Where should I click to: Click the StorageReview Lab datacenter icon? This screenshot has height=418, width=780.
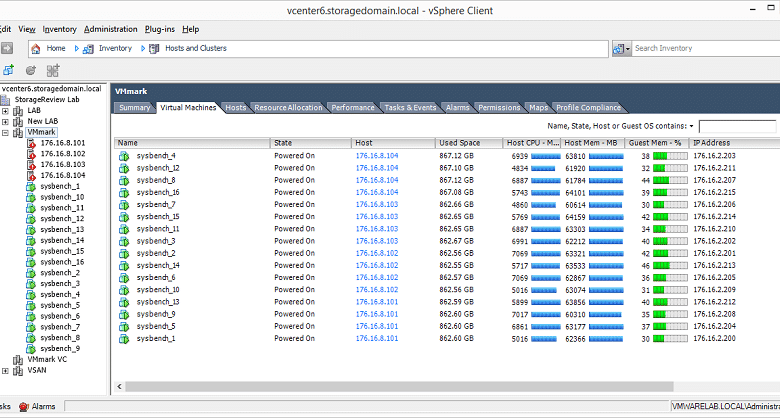(x=6, y=100)
